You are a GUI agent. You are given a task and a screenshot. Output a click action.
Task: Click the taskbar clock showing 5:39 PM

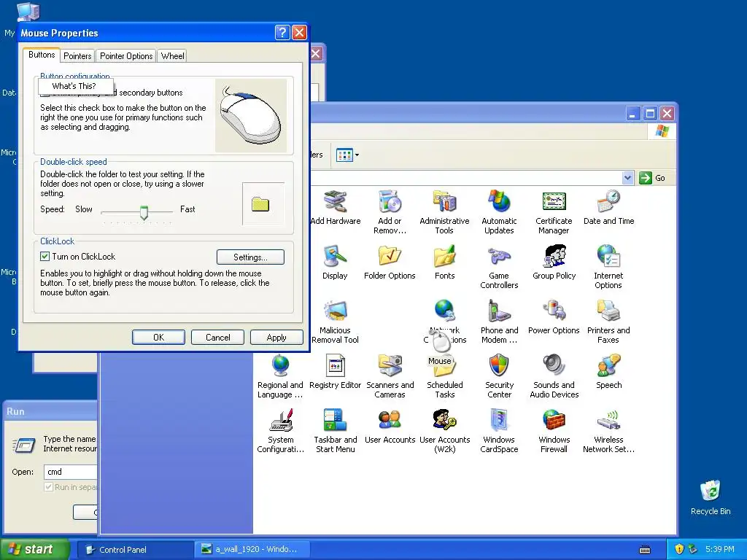(719, 549)
